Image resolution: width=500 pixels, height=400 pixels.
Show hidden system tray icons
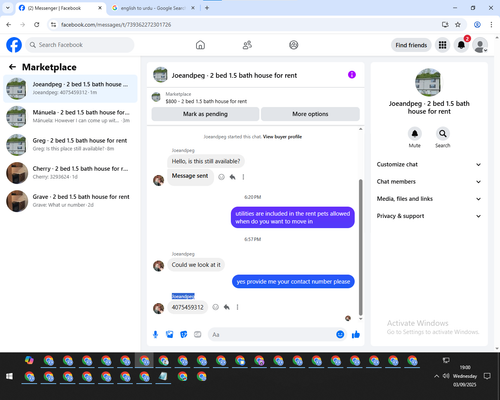tap(436, 376)
